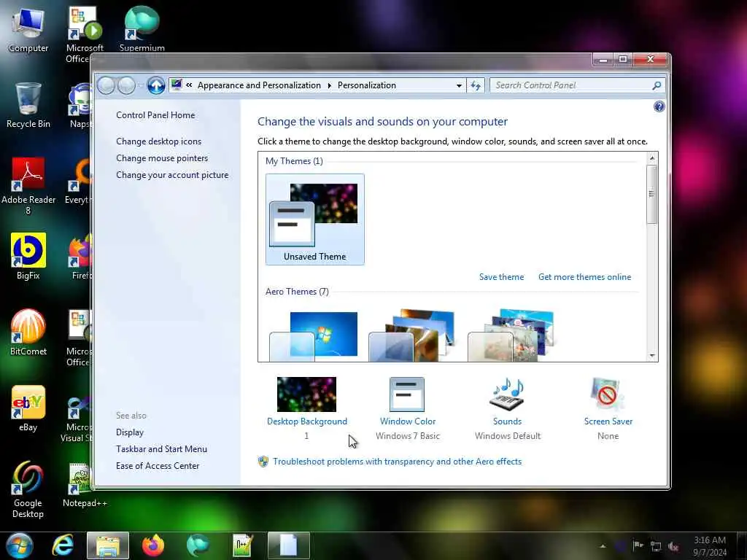The height and width of the screenshot is (560, 747).
Task: Open Control Panel Home link
Action: click(155, 115)
